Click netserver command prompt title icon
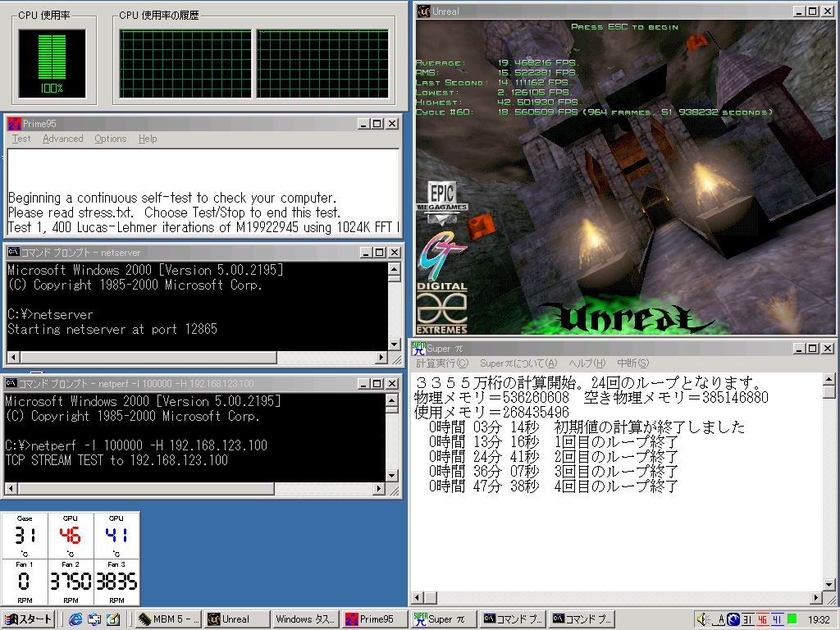This screenshot has width=840, height=630. tap(13, 253)
